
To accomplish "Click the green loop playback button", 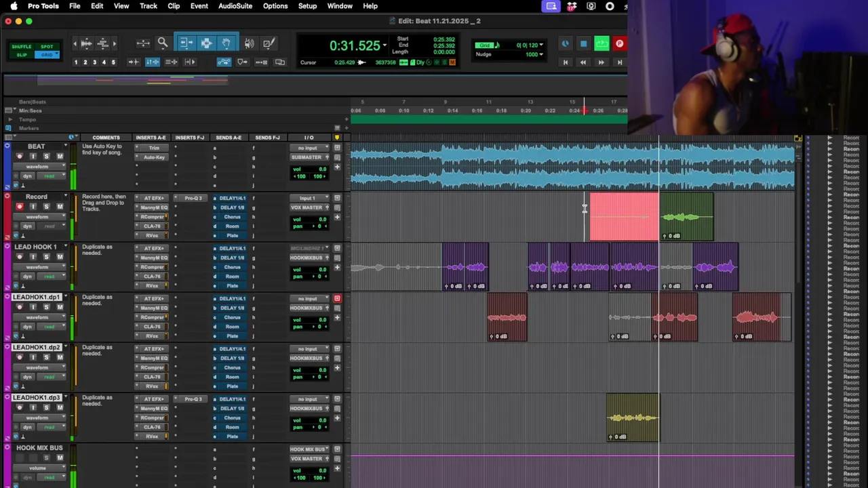I will 601,44.
